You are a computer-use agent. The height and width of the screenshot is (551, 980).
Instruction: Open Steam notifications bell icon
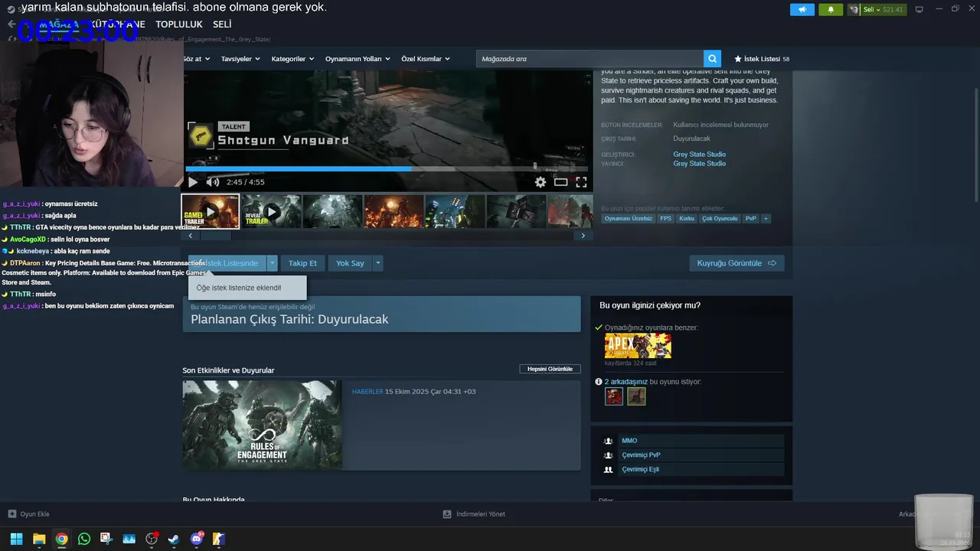pos(831,10)
